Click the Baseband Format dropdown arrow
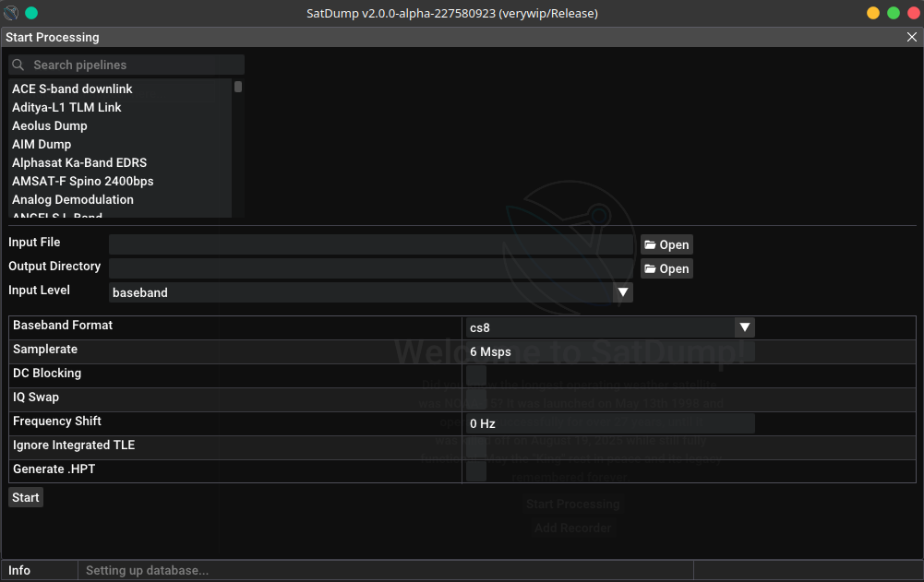 [x=745, y=327]
